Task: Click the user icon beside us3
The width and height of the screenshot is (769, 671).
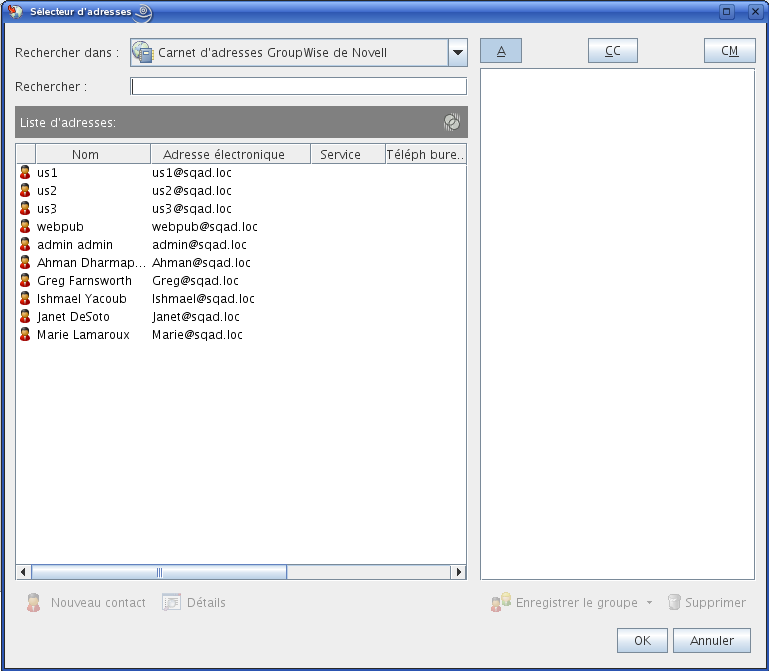Action: point(25,208)
